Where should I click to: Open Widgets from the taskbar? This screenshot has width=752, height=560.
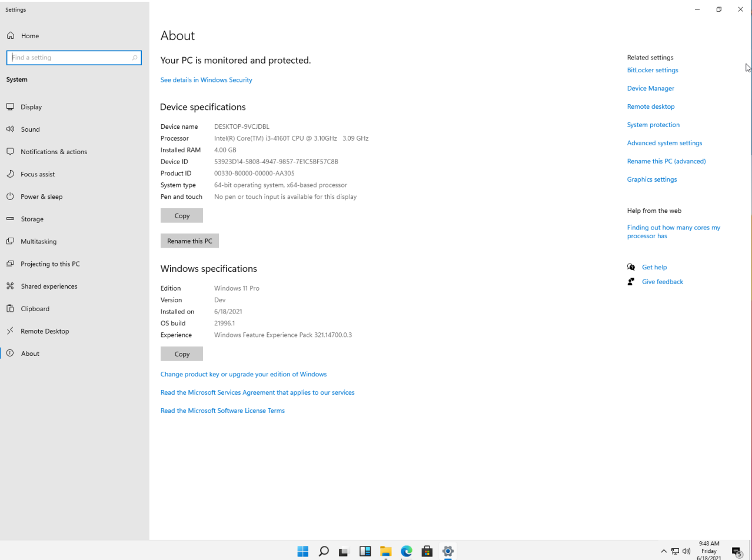click(365, 551)
